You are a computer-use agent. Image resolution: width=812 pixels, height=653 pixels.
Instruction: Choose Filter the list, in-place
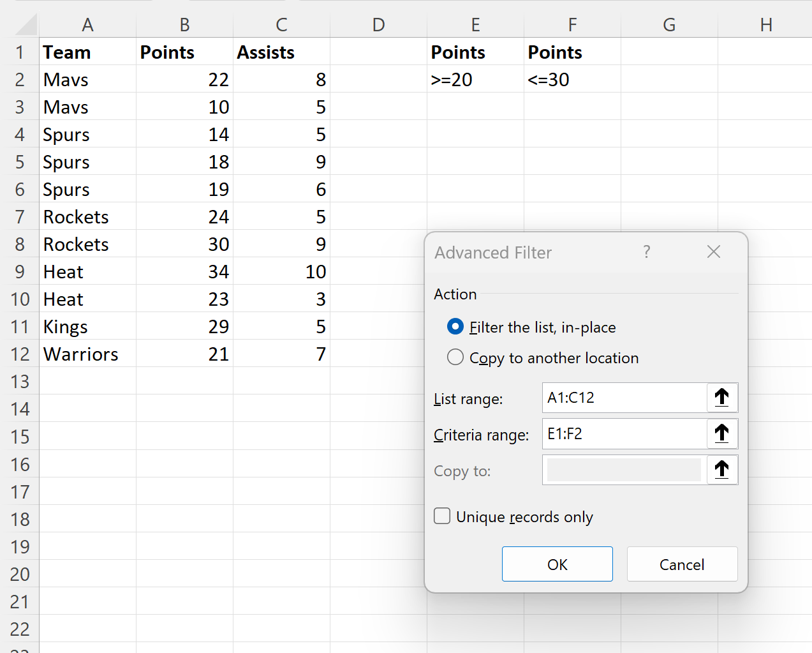pos(455,327)
